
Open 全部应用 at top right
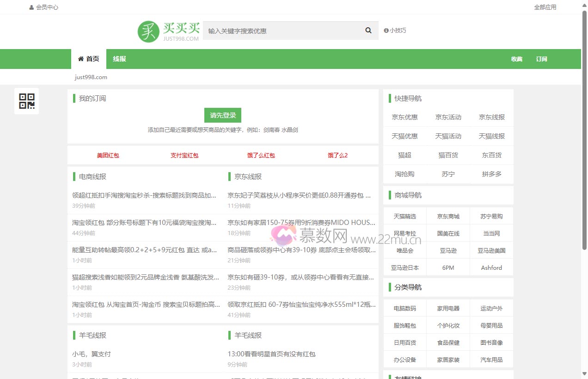tap(545, 7)
